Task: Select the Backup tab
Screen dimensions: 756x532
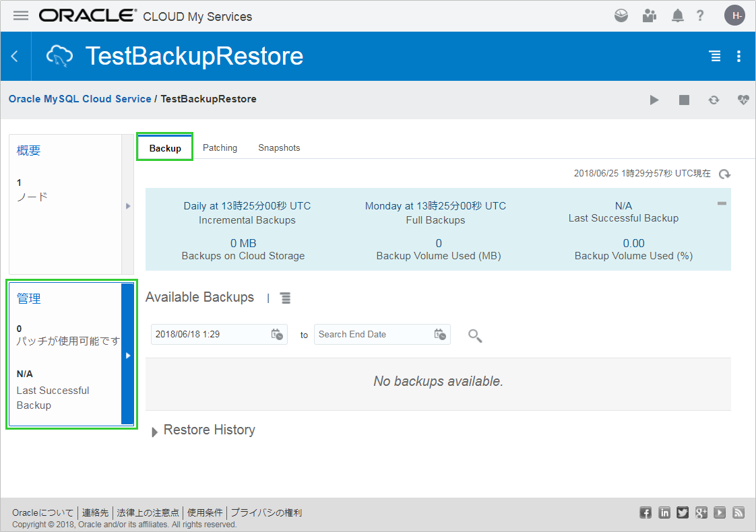Action: click(165, 148)
